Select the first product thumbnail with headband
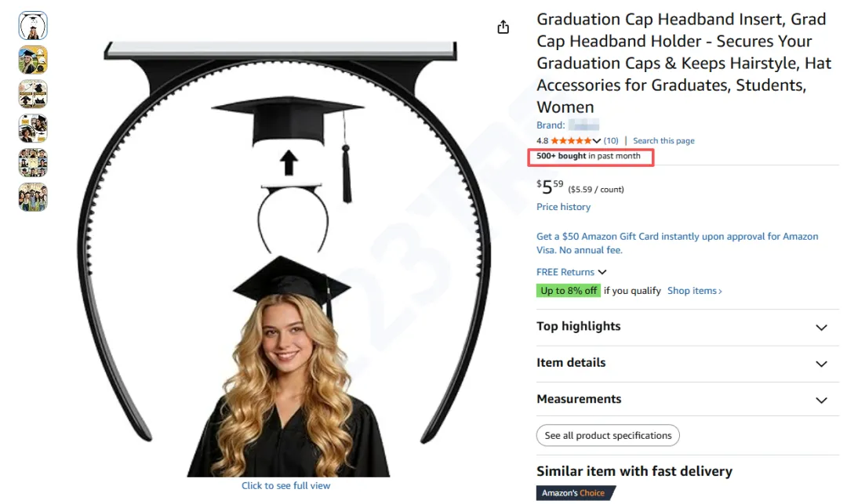 (x=33, y=26)
